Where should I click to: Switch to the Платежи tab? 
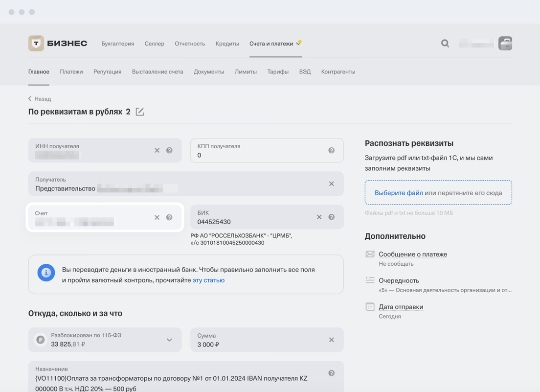click(71, 71)
